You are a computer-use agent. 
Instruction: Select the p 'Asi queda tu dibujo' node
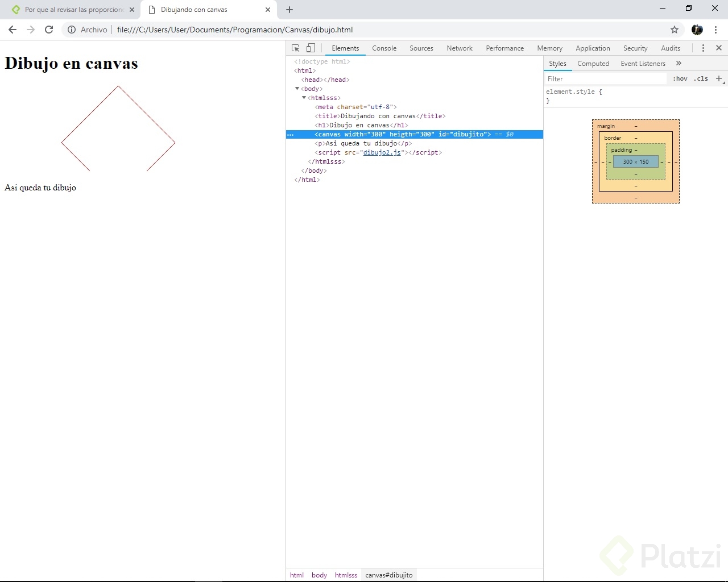point(363,143)
